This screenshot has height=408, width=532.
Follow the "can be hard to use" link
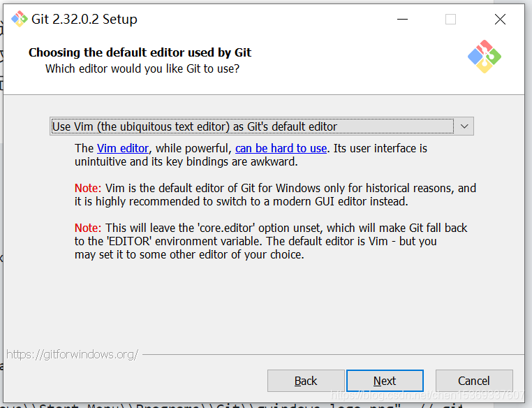(281, 148)
